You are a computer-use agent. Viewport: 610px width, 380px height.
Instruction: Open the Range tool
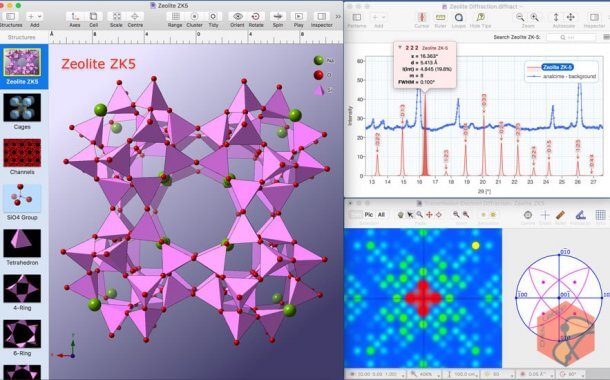[175, 16]
